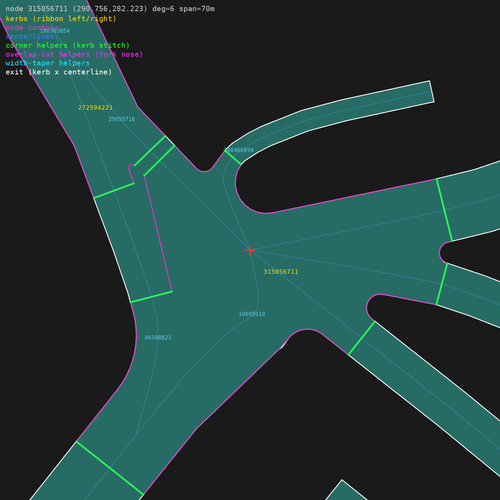Viewport: 500px width, 500px height.
Task: Click the 'corner helpers (kerb stitch)' legend entry
Action: pos(68,45)
